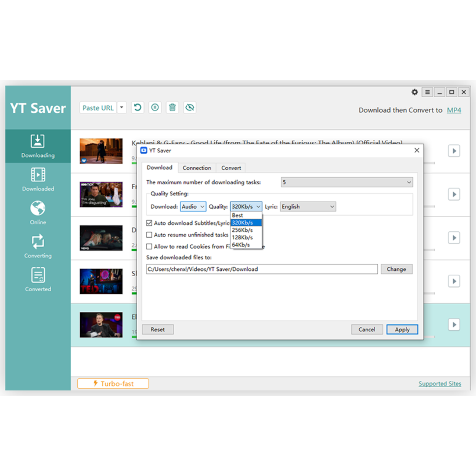Switch to the Connection tab
This screenshot has height=476, width=476.
pyautogui.click(x=197, y=168)
